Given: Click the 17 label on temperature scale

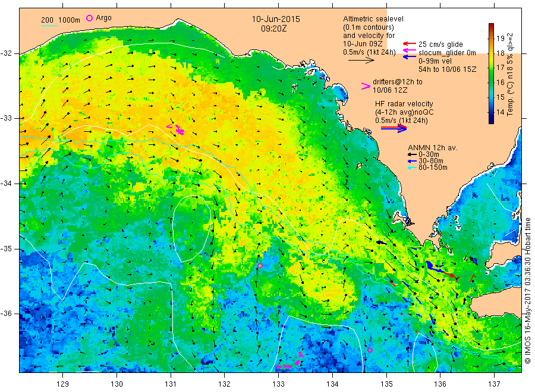Looking at the screenshot, I should point(500,68).
